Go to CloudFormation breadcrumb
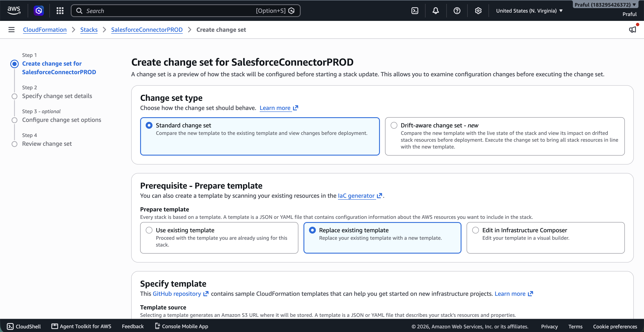The image size is (644, 332). tap(45, 30)
